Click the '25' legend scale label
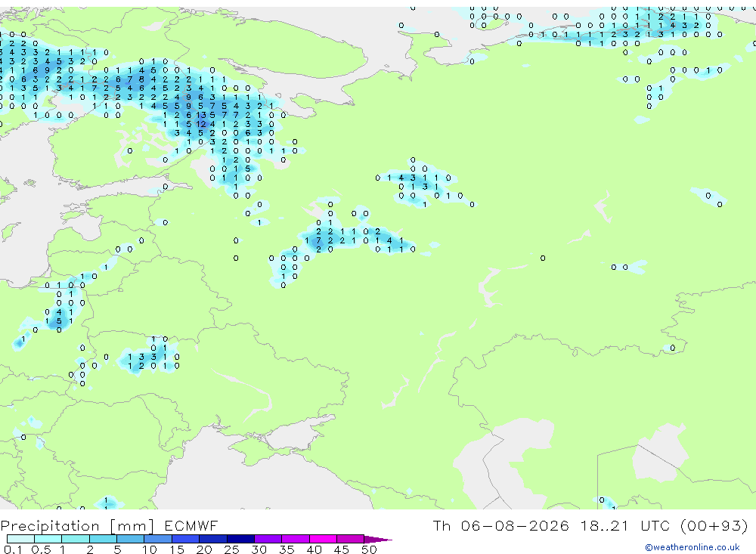Screen dimensions: 756x554 [232, 549]
